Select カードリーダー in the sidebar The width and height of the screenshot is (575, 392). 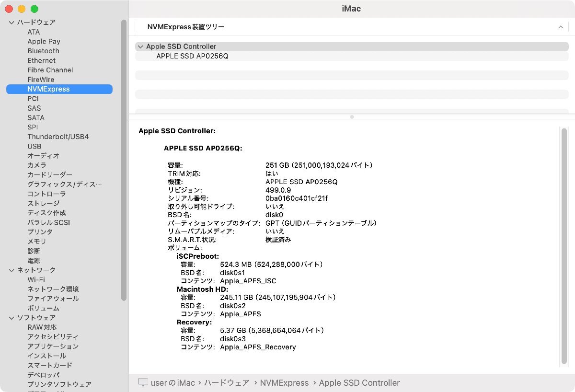(50, 175)
